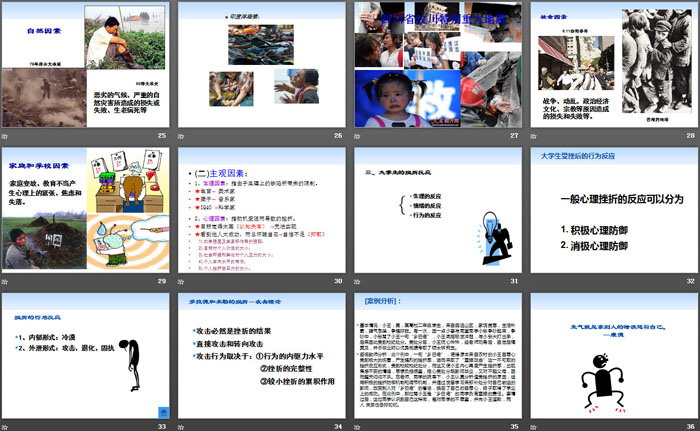Image resolution: width=700 pixels, height=431 pixels.
Task: Click slide number label 29
Action: 162,281
